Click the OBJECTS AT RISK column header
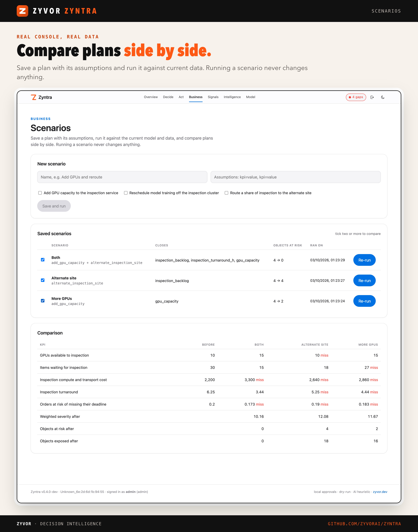Image resolution: width=418 pixels, height=532 pixels. [x=288, y=245]
